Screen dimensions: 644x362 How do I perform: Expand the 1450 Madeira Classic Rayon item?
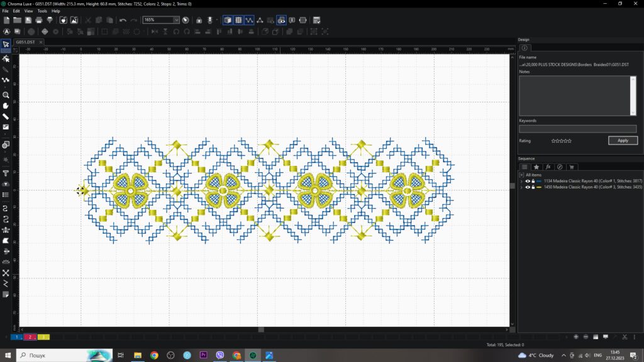tap(521, 187)
